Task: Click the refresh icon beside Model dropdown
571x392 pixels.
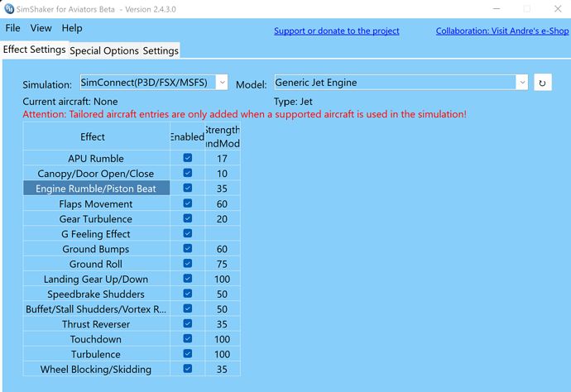Action: 542,84
